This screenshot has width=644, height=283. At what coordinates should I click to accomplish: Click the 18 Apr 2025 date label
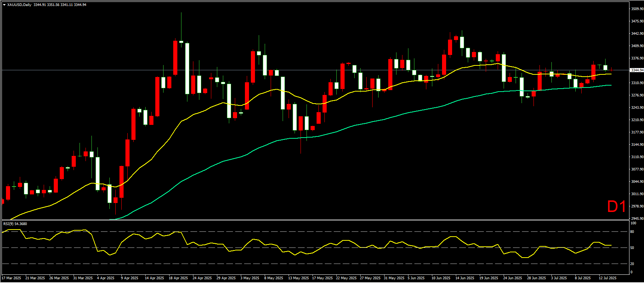coord(178,278)
